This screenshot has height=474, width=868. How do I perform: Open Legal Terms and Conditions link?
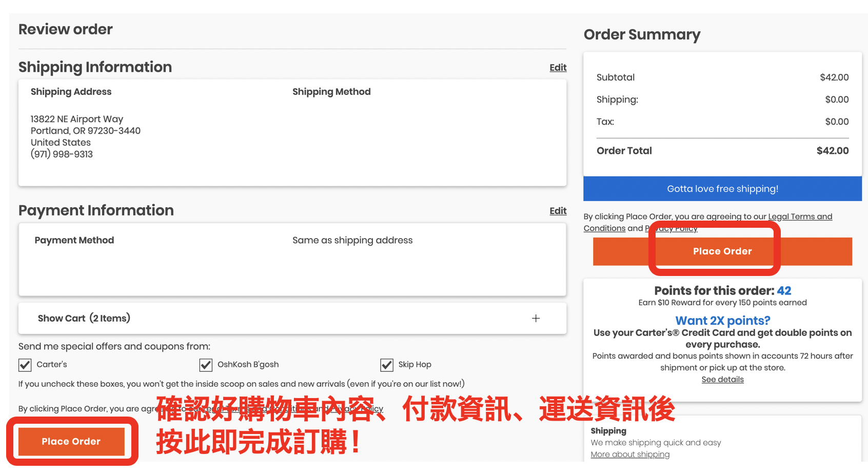pos(799,217)
